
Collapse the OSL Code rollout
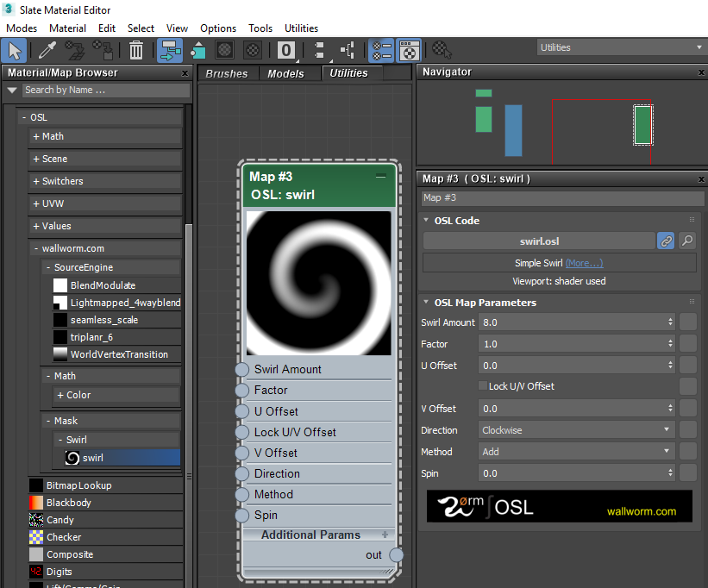(426, 220)
